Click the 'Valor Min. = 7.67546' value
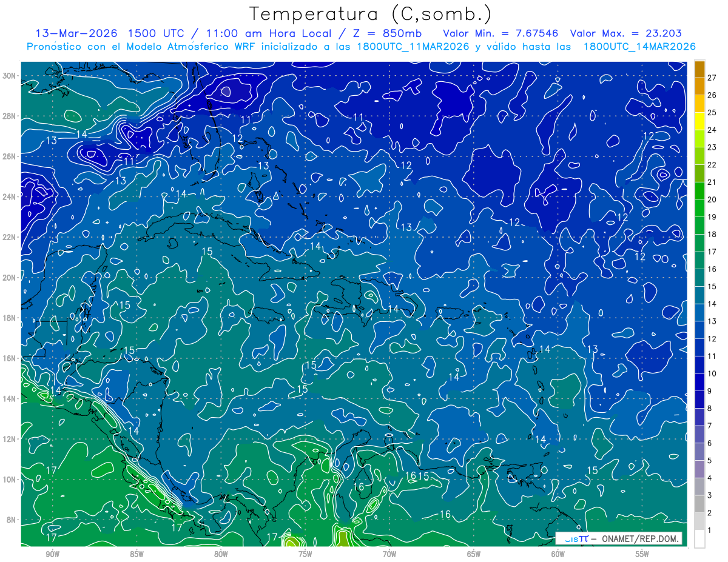Image resolution: width=728 pixels, height=562 pixels. pos(500,33)
